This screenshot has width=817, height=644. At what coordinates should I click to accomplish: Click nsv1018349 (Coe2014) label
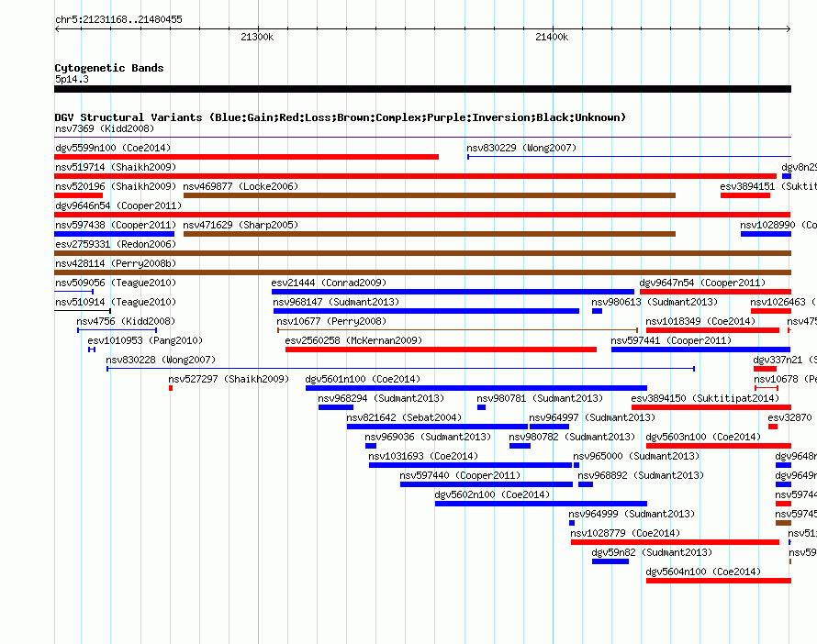pos(700,321)
